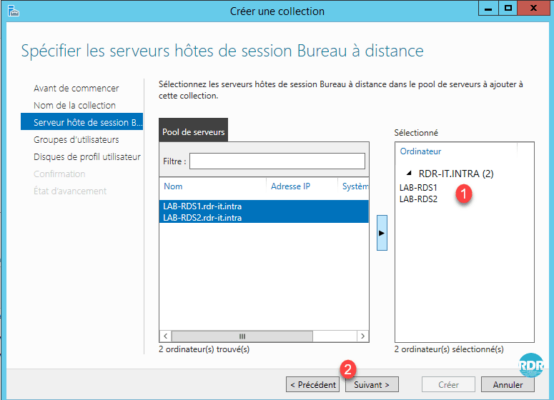This screenshot has width=554, height=400.
Task: Go to Nom de la collection step
Action: click(75, 105)
